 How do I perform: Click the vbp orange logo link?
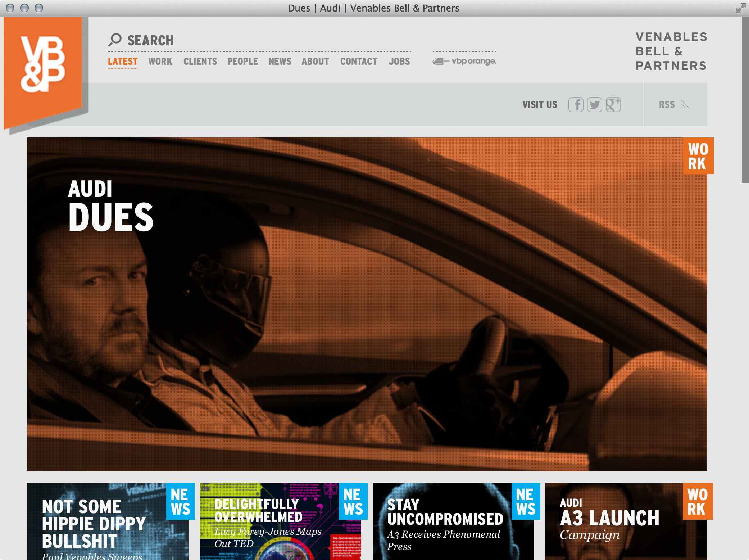(464, 61)
